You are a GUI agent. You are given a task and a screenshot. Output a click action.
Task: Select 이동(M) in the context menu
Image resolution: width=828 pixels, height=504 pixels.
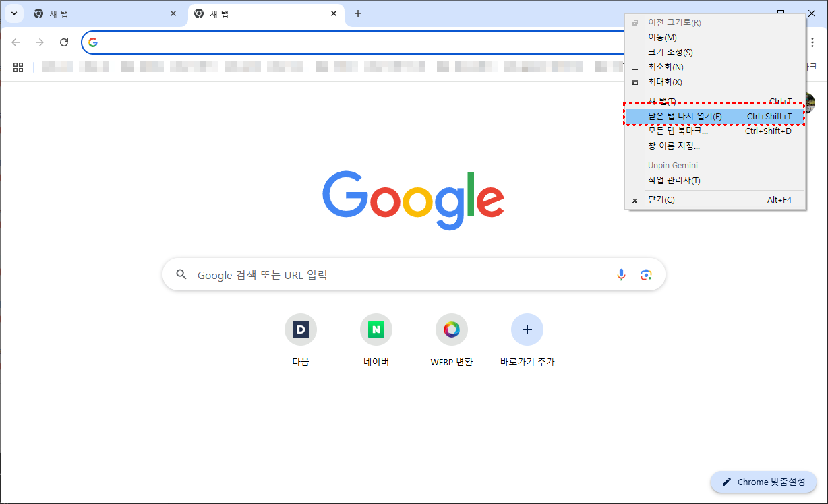(715, 37)
